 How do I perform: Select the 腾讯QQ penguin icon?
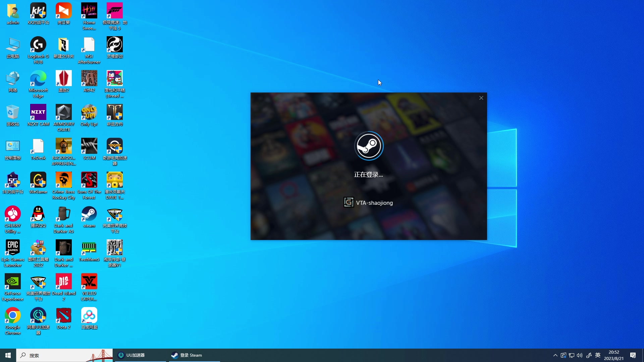38,217
